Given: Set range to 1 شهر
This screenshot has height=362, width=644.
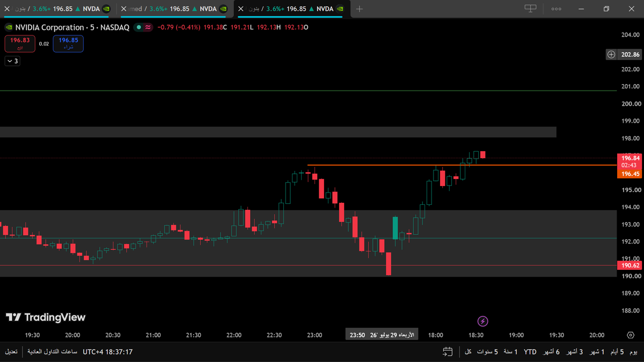Looking at the screenshot, I should (x=597, y=352).
